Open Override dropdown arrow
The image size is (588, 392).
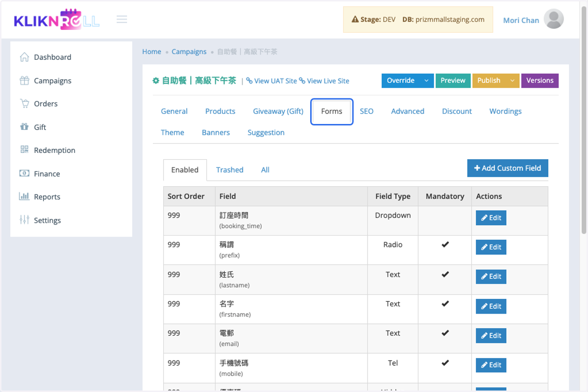(x=426, y=81)
